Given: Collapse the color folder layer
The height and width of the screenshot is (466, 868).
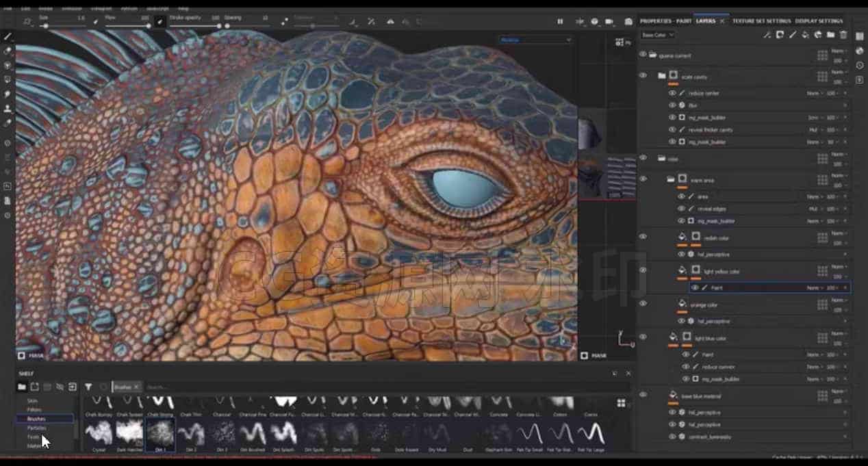Looking at the screenshot, I should coord(662,158).
